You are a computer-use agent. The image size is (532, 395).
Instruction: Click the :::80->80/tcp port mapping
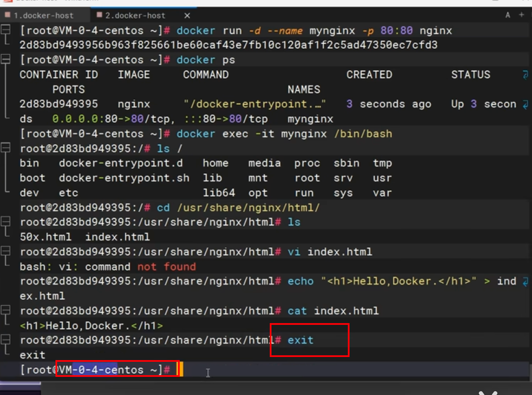226,119
